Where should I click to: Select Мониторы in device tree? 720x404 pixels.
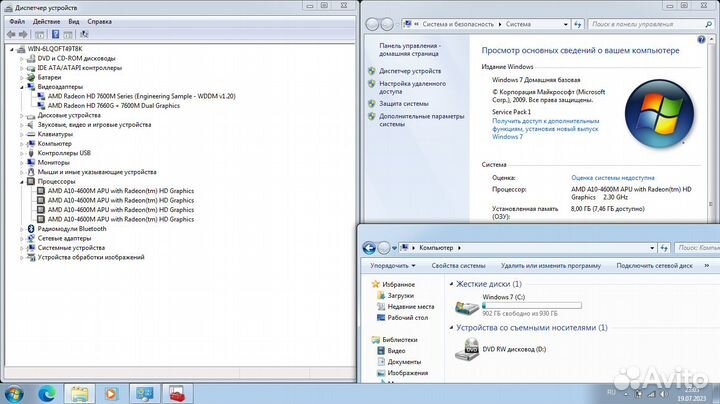coord(53,163)
